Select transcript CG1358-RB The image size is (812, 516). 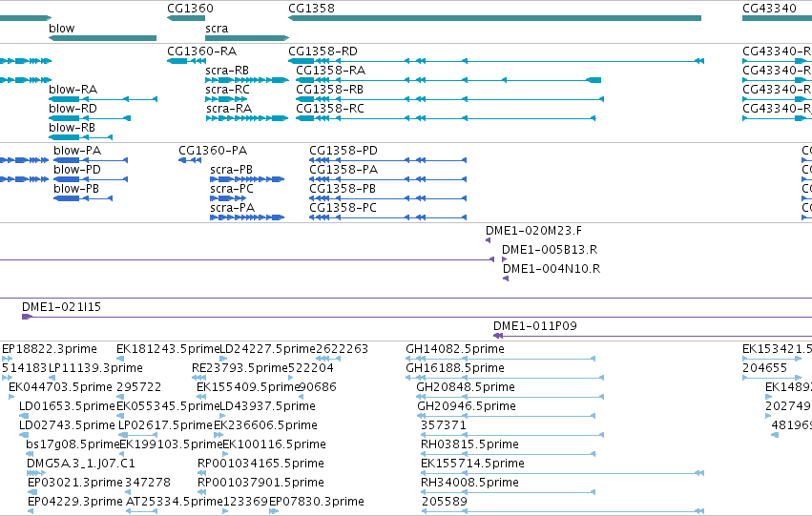pyautogui.click(x=449, y=99)
